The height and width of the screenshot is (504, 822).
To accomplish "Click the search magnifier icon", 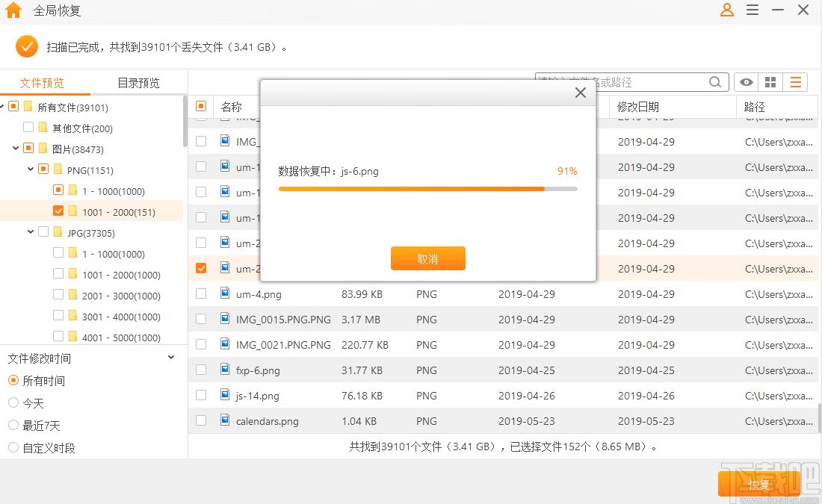I will pyautogui.click(x=715, y=82).
